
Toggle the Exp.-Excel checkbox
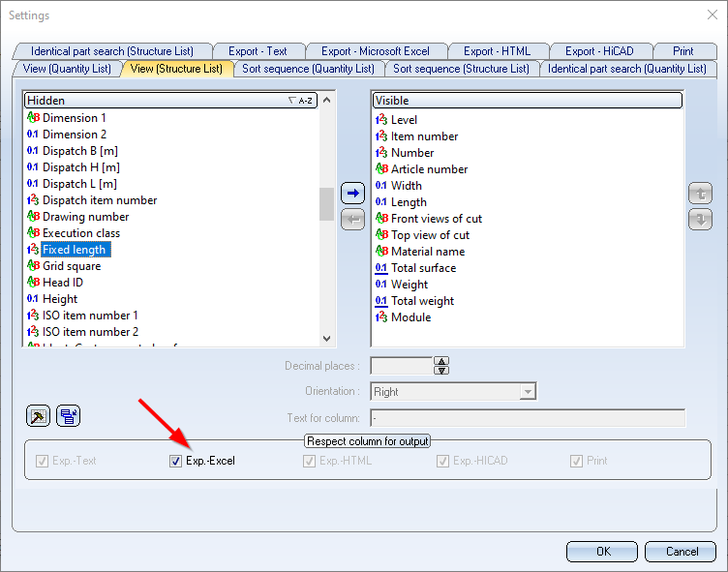[175, 461]
